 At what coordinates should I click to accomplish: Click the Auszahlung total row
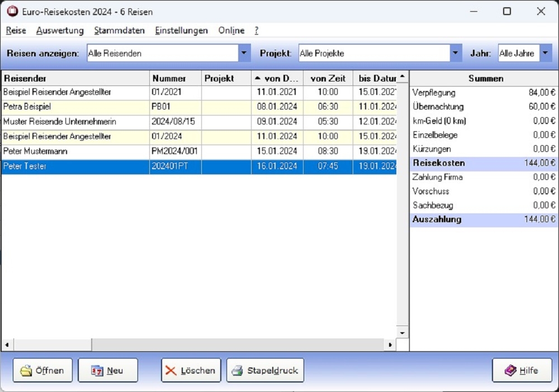tap(484, 219)
